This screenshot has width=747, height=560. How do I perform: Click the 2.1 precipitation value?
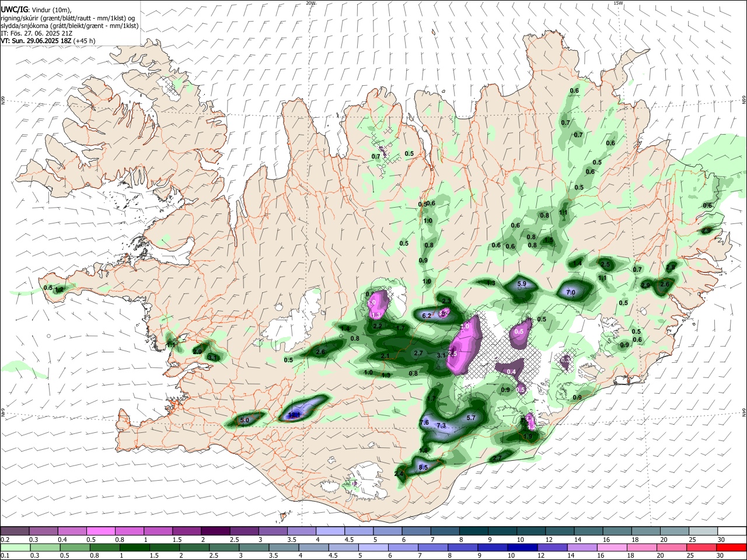tap(385, 356)
